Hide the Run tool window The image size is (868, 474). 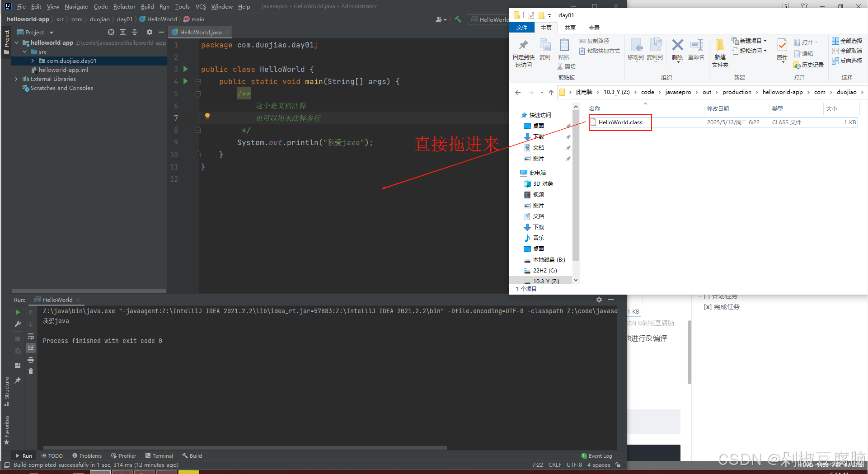click(x=611, y=300)
